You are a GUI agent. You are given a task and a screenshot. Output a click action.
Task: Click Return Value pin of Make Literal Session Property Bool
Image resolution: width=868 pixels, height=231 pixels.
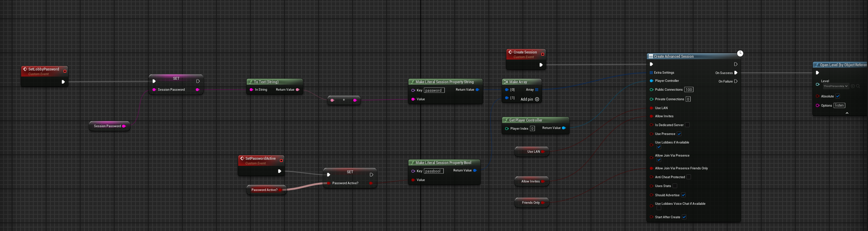click(x=475, y=170)
